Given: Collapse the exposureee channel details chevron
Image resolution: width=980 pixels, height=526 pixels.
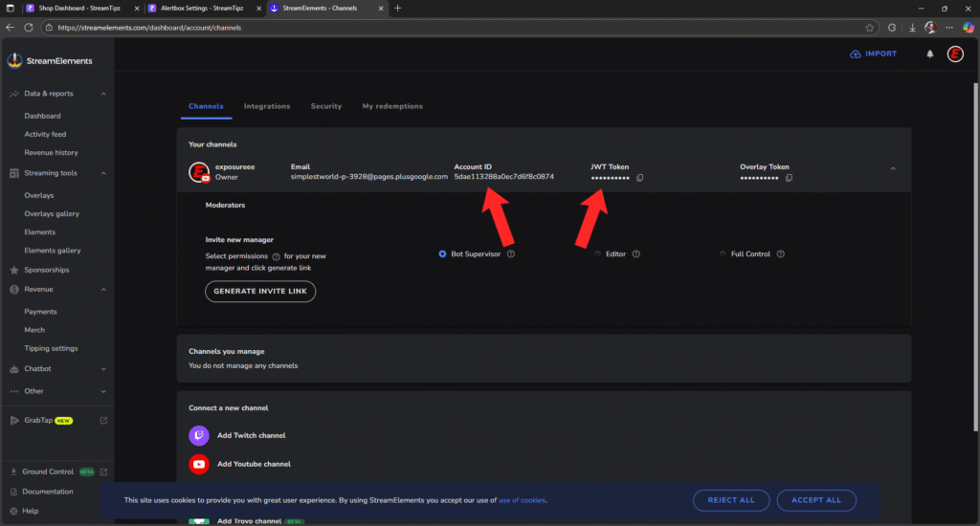Looking at the screenshot, I should click(x=893, y=169).
